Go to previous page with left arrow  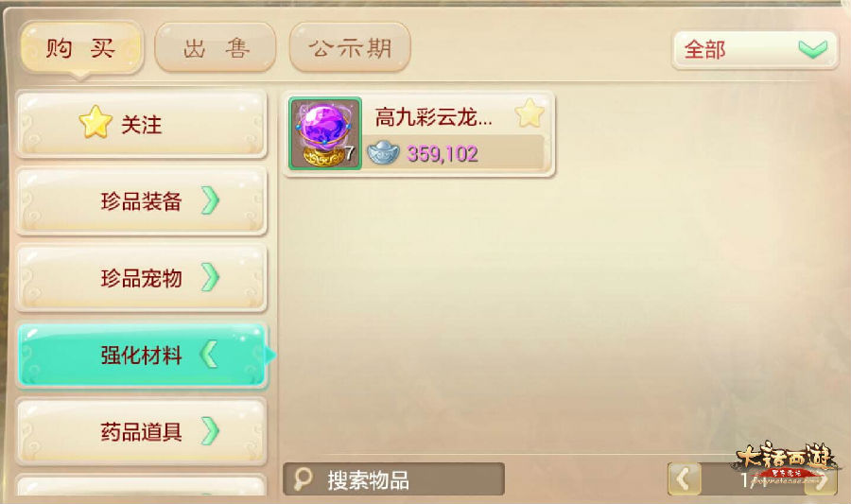click(x=684, y=479)
